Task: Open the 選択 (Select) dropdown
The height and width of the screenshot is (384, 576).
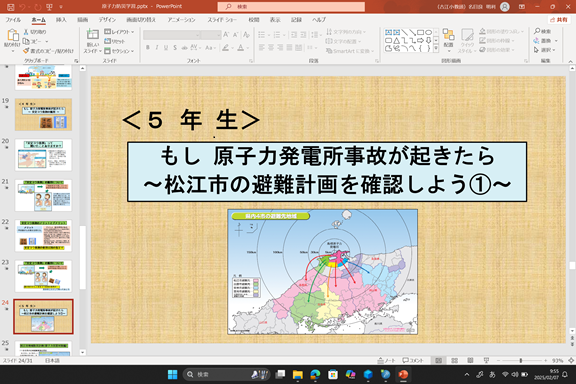Action: pyautogui.click(x=544, y=50)
